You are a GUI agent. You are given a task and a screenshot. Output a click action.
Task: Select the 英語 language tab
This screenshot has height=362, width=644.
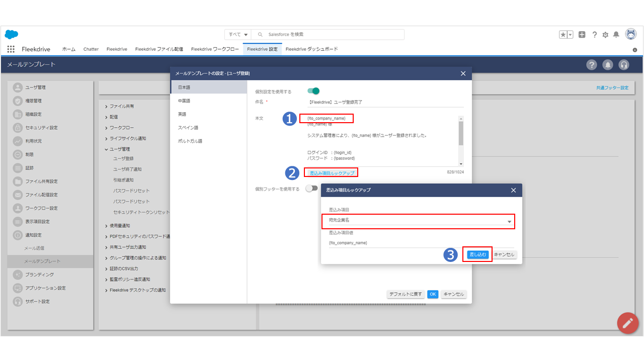208,114
